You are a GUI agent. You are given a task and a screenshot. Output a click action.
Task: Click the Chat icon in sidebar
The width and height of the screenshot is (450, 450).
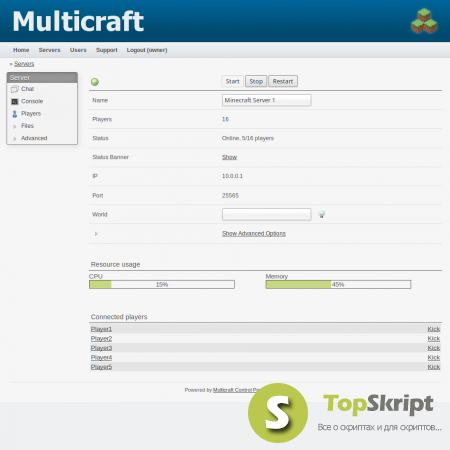14,89
